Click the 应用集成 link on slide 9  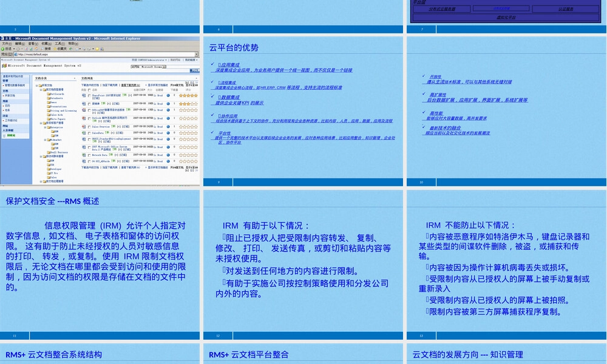pos(229,65)
